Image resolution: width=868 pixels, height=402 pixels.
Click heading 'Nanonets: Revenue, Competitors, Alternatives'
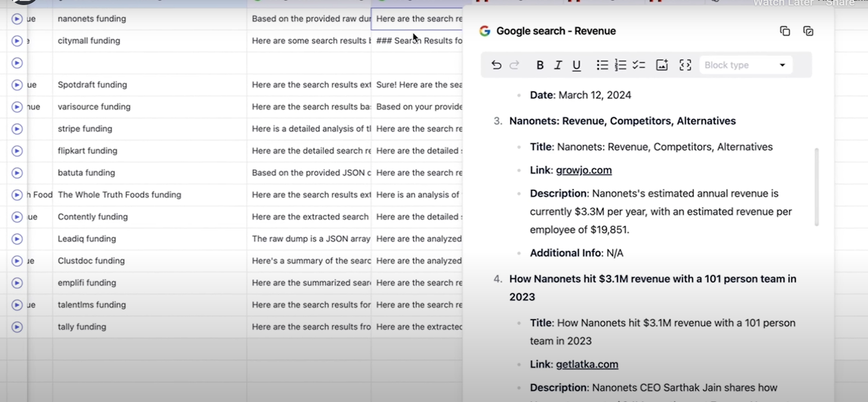point(622,122)
